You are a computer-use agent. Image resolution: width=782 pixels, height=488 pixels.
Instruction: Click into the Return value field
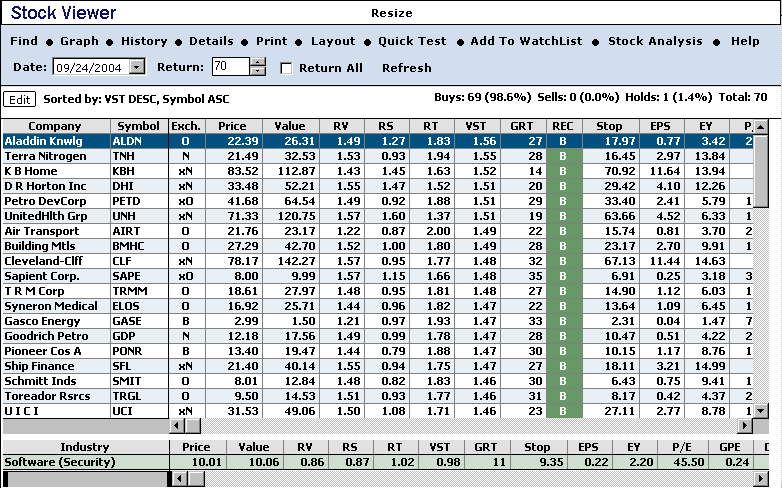click(x=229, y=67)
